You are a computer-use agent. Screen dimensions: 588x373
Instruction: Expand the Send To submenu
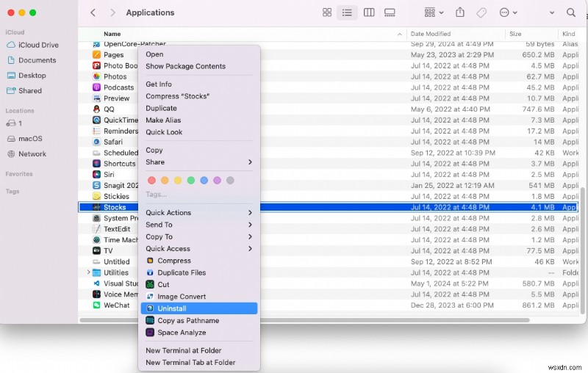[x=199, y=225]
